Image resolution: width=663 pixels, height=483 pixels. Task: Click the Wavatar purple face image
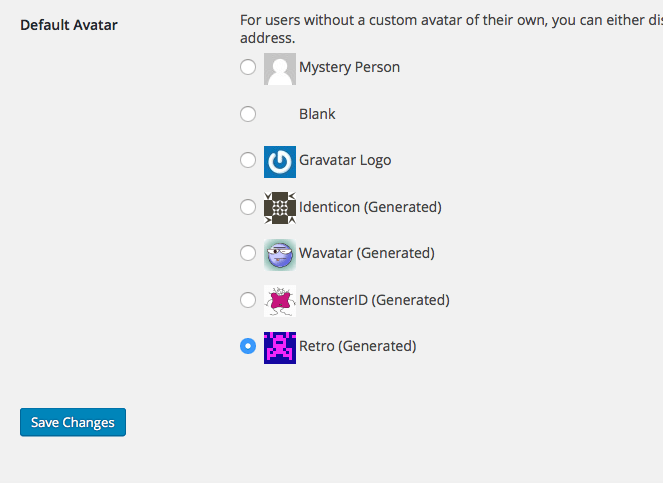280,255
